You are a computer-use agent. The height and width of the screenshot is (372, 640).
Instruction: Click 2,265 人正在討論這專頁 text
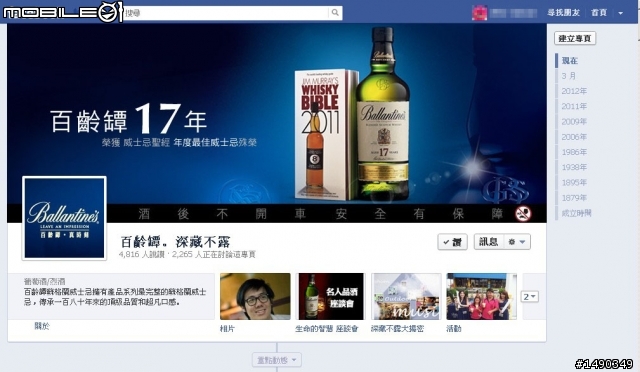click(213, 254)
